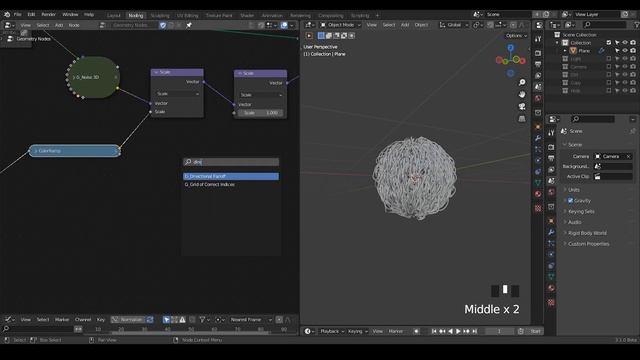
Task: Click the outliner filter funnel icon
Action: pos(638,25)
